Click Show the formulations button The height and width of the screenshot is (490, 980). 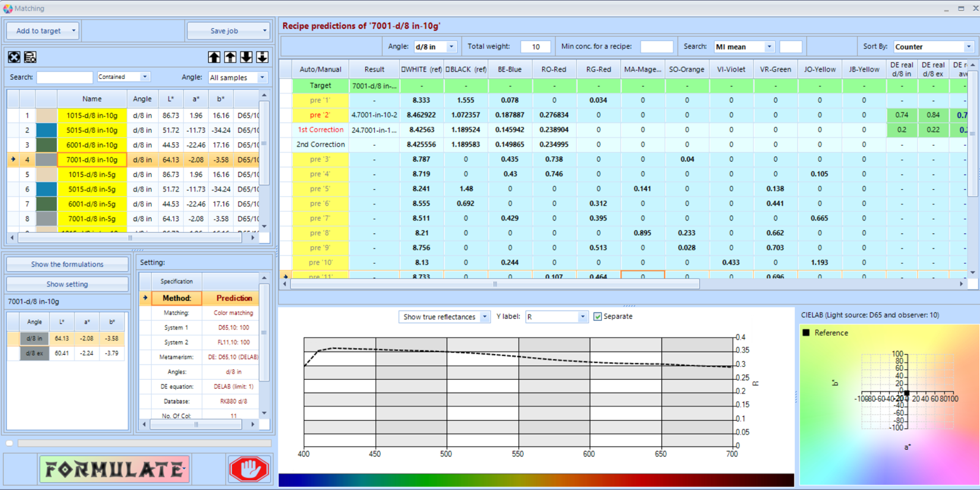[67, 265]
